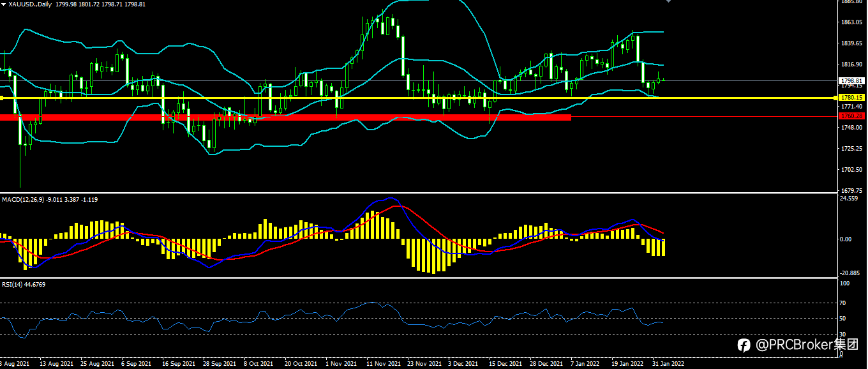Click the 19 Jan 2022 date label
868x369 pixels.
click(628, 364)
